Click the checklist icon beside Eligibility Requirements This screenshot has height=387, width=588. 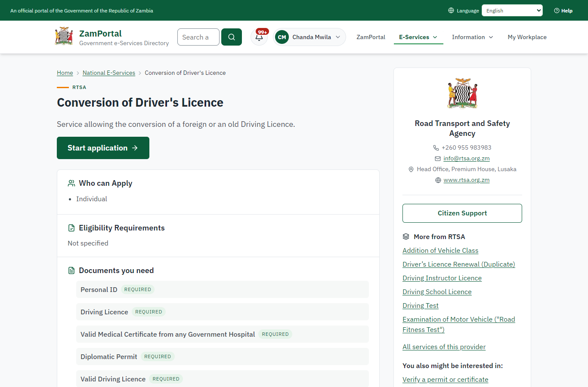[71, 228]
